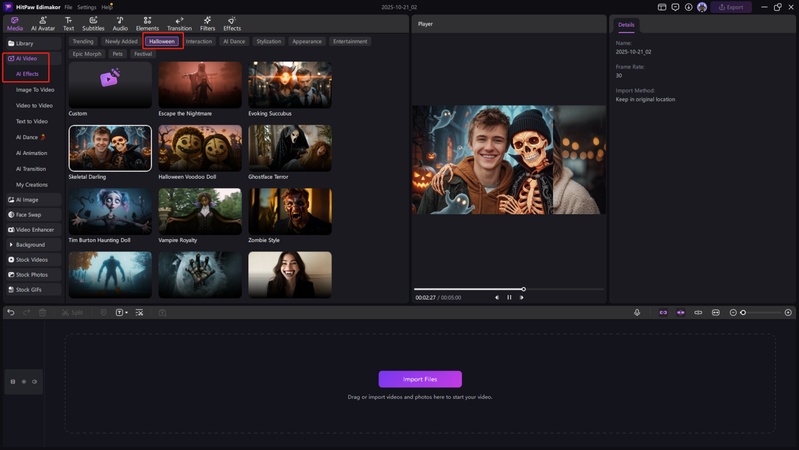Click the Import Files button
Image resolution: width=799 pixels, height=450 pixels.
click(x=420, y=379)
